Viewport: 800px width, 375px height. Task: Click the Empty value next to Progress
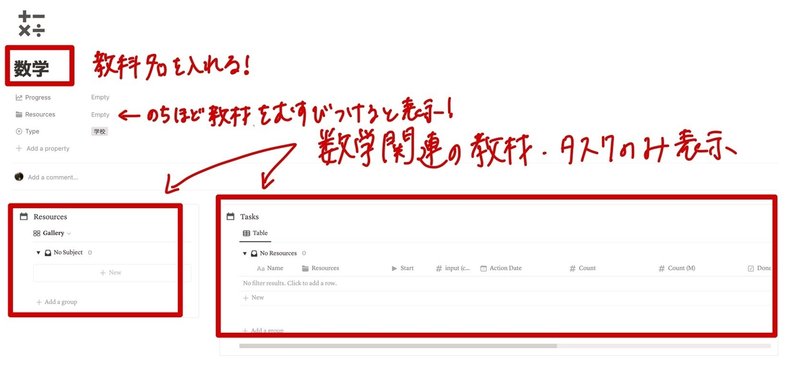tap(100, 97)
